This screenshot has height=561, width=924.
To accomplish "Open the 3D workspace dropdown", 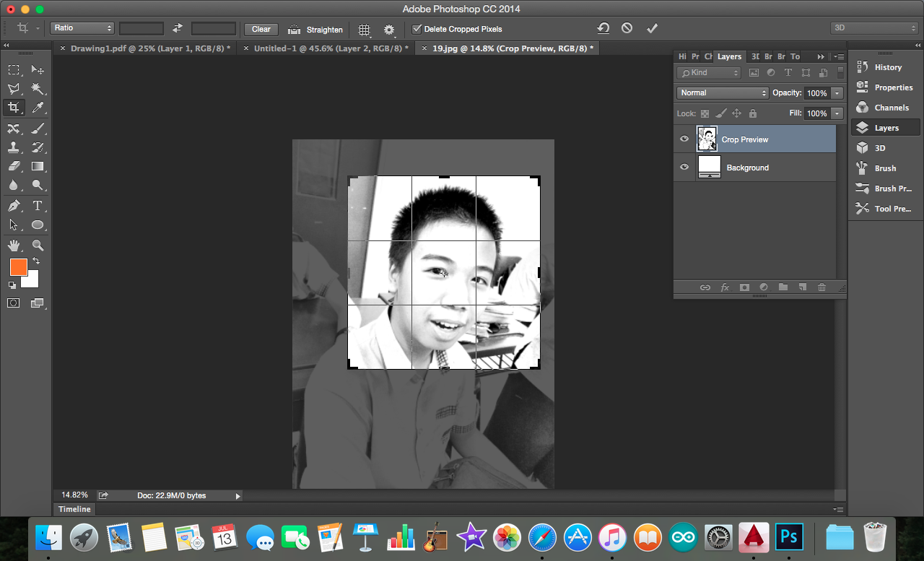I will pyautogui.click(x=874, y=28).
